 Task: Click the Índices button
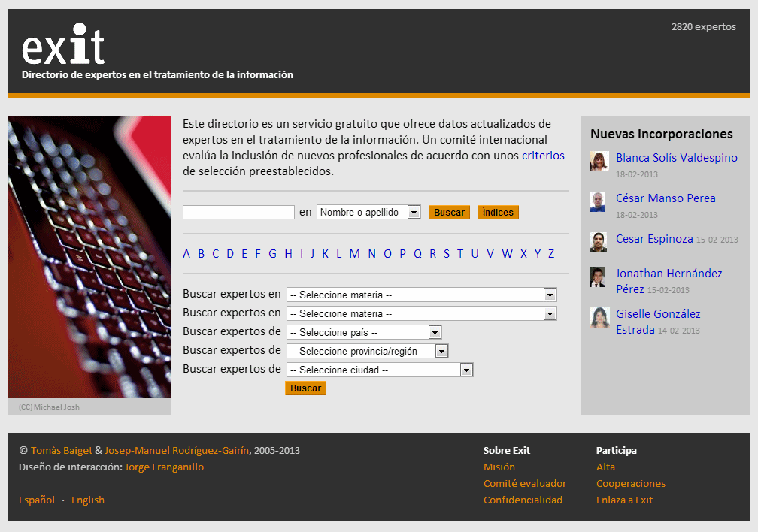pyautogui.click(x=498, y=213)
